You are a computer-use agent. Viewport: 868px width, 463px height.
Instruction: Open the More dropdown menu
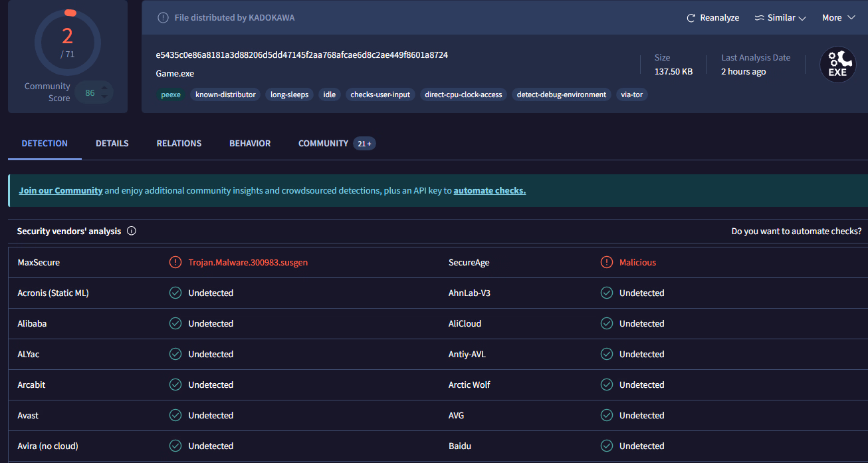pos(838,18)
